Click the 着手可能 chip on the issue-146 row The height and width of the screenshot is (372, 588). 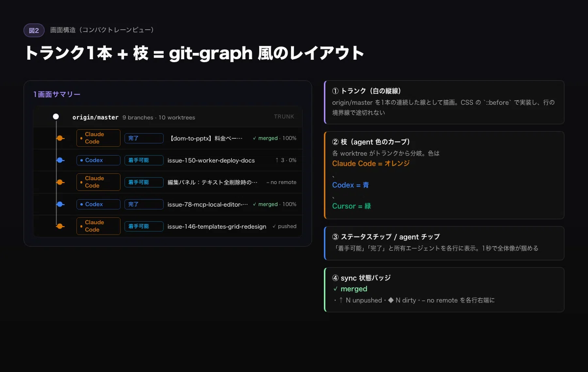(144, 226)
